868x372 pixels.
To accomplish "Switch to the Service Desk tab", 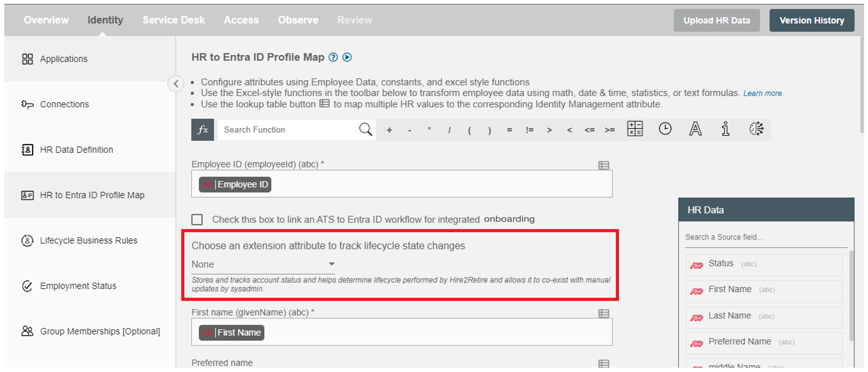I will (x=173, y=20).
